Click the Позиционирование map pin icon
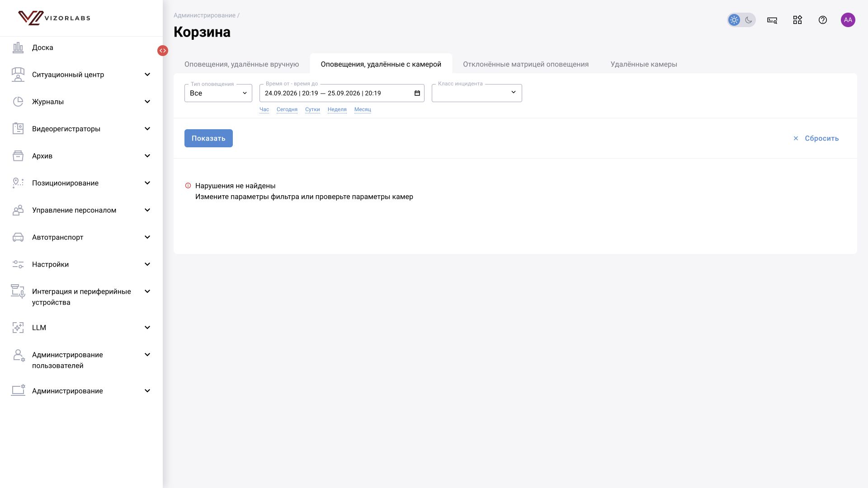This screenshot has height=488, width=868. pos(18,183)
